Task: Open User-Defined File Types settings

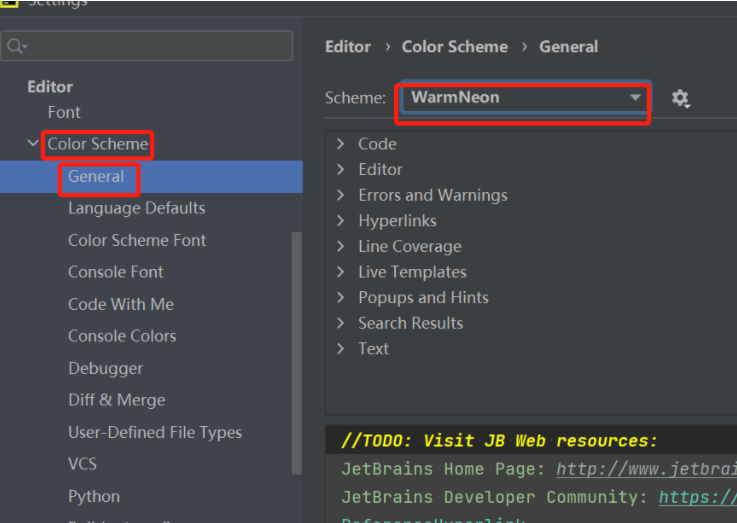Action: [155, 432]
